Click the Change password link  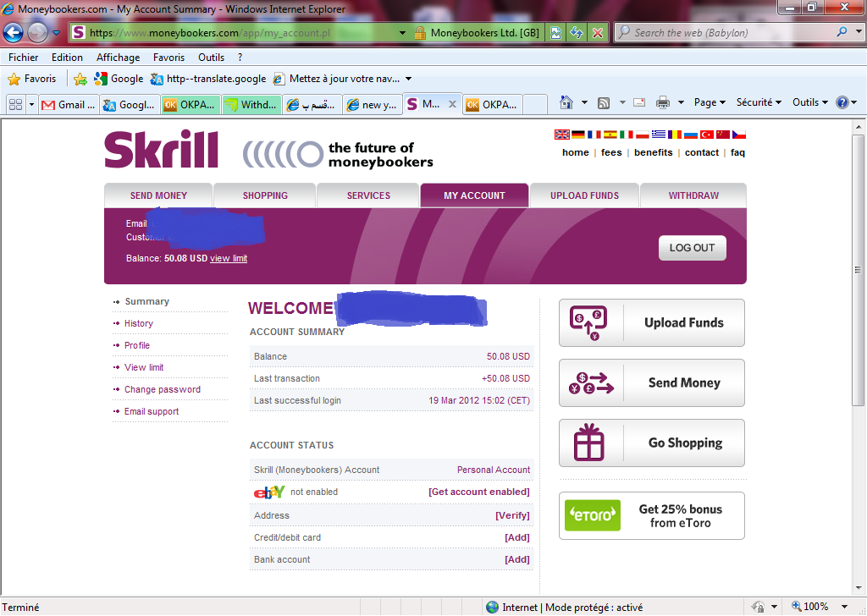point(163,389)
